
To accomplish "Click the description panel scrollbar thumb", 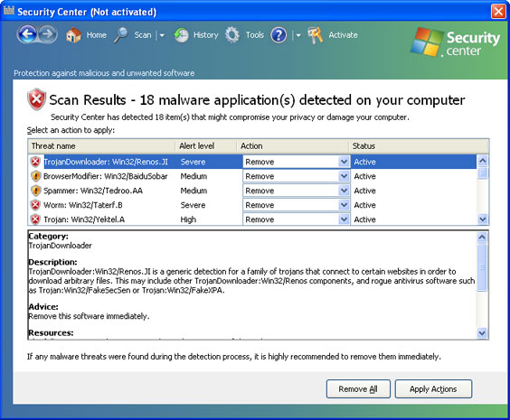I will (482, 267).
